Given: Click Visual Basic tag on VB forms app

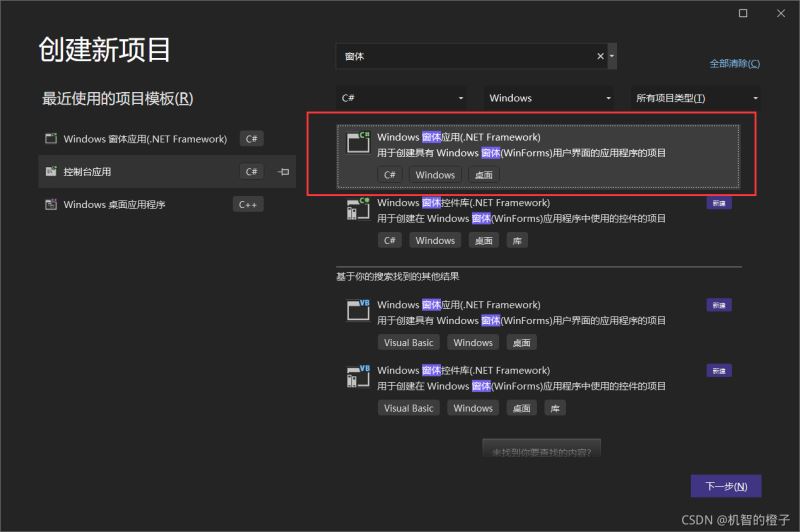Looking at the screenshot, I should click(x=408, y=343).
